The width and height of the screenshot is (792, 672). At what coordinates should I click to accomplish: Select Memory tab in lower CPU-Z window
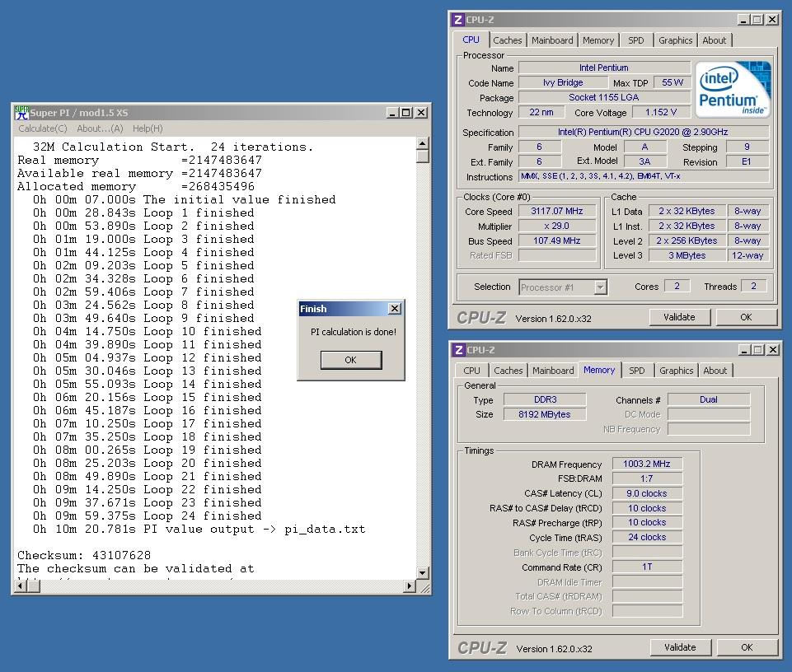pyautogui.click(x=599, y=370)
